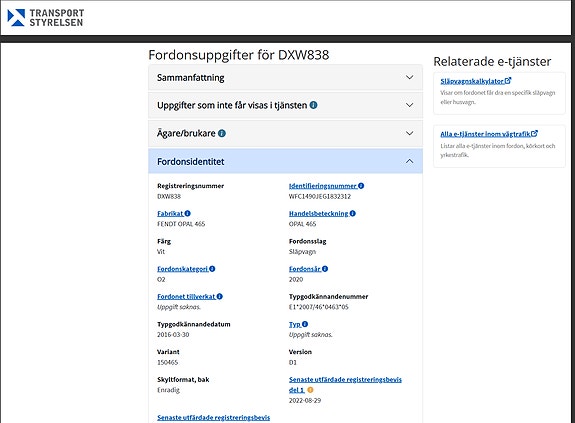This screenshot has width=575, height=423.
Task: Click the Handelsbeteckning link
Action: [x=319, y=213]
